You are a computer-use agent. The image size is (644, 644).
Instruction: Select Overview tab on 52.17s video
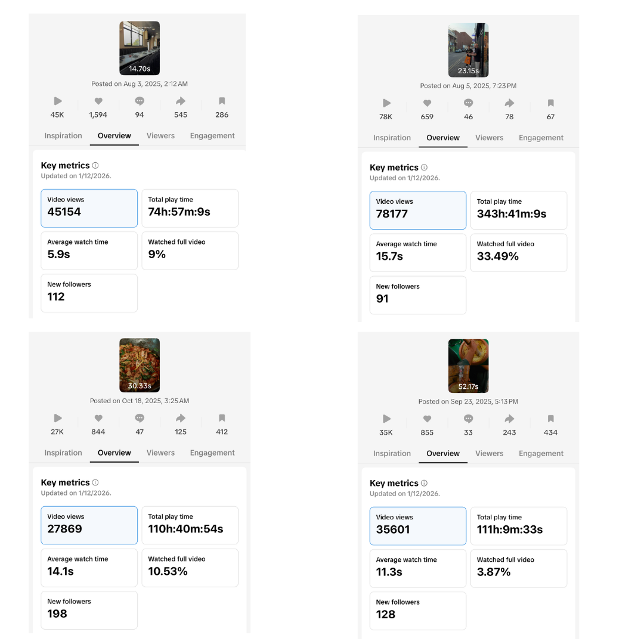443,454
